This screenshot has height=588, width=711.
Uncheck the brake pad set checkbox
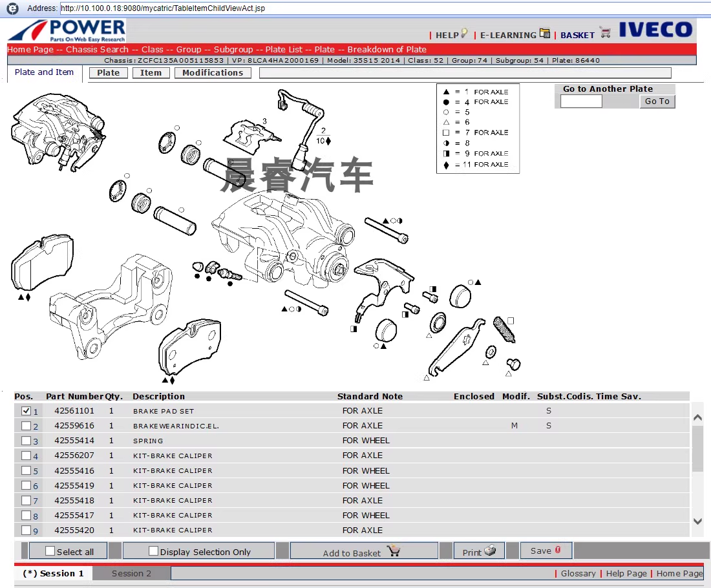coord(26,411)
